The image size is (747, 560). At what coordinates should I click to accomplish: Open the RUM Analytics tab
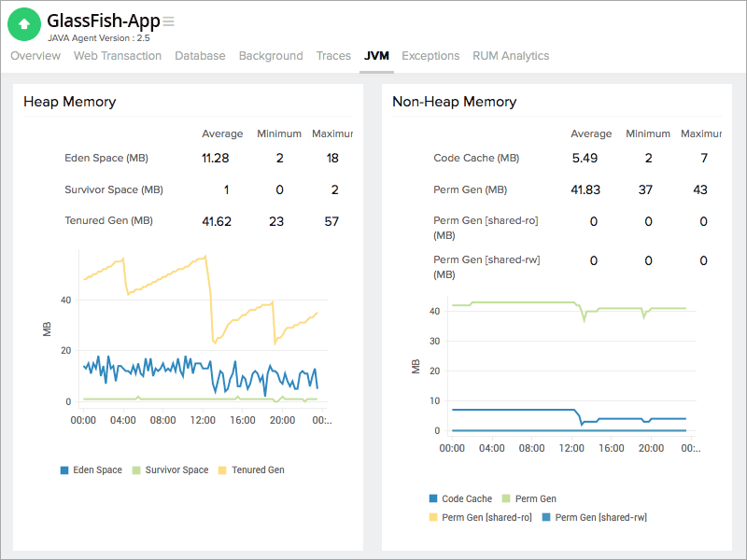pos(511,56)
